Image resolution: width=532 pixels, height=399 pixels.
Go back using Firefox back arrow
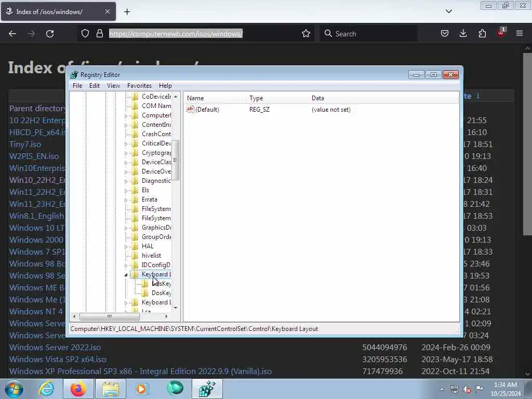[x=12, y=34]
